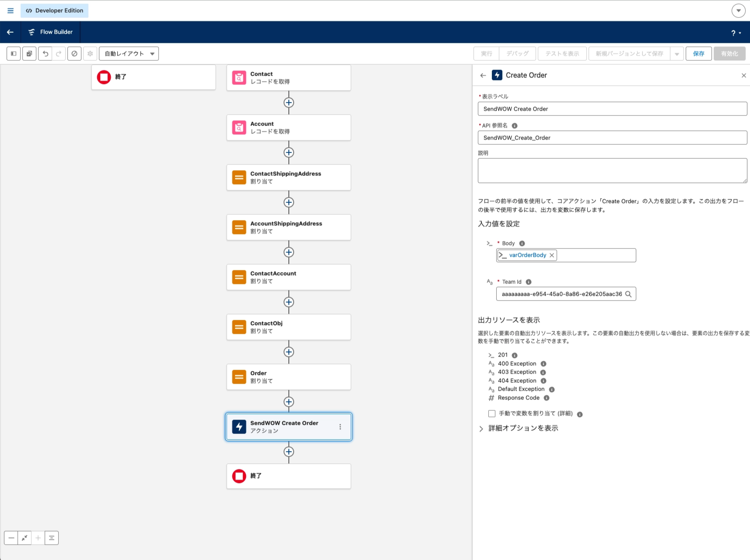Click the circle-slash toolbar icon
The image size is (750, 560).
[74, 53]
